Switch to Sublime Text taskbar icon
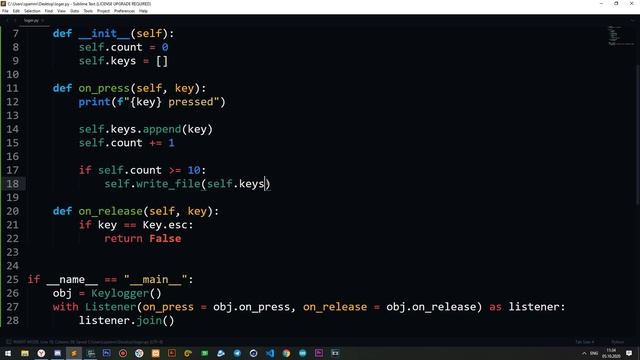640x360 pixels. pyautogui.click(x=74, y=353)
